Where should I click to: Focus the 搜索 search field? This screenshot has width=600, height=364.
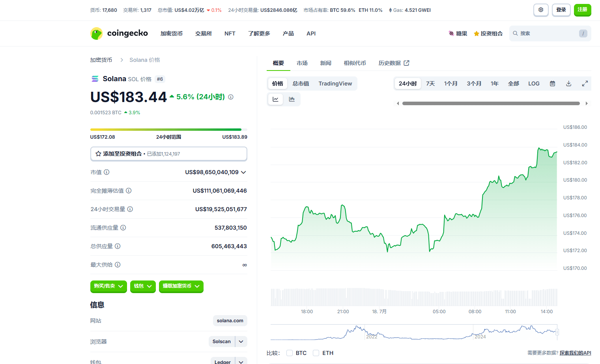tap(550, 33)
